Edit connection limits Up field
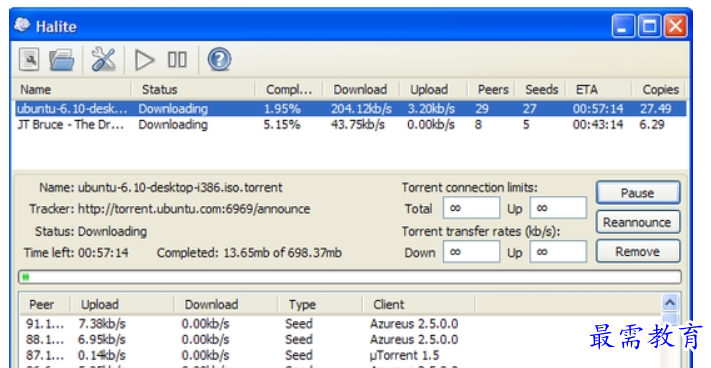 tap(558, 208)
